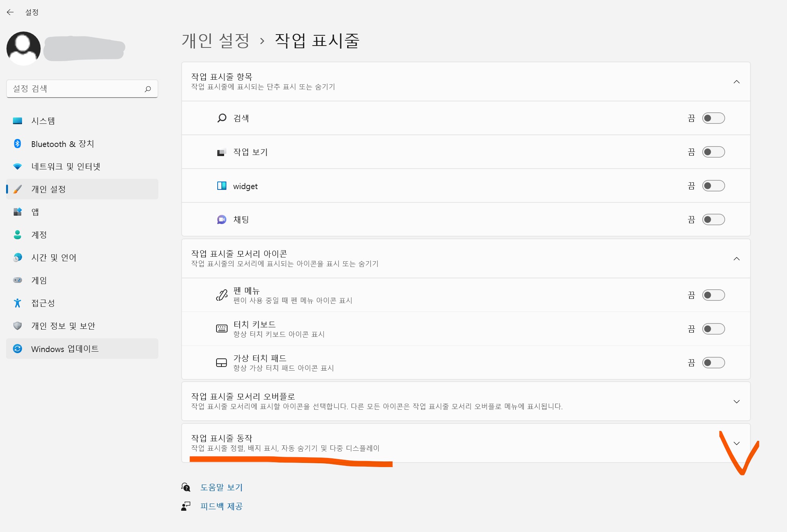Screen dimensions: 787x532
Task: Collapse 작업 표시줄 항목 section
Action: coord(736,82)
